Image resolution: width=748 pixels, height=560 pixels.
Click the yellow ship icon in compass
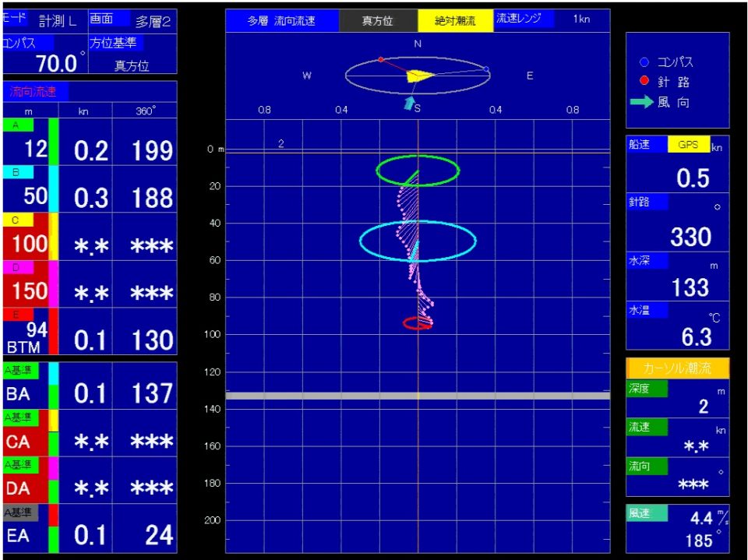tap(419, 75)
